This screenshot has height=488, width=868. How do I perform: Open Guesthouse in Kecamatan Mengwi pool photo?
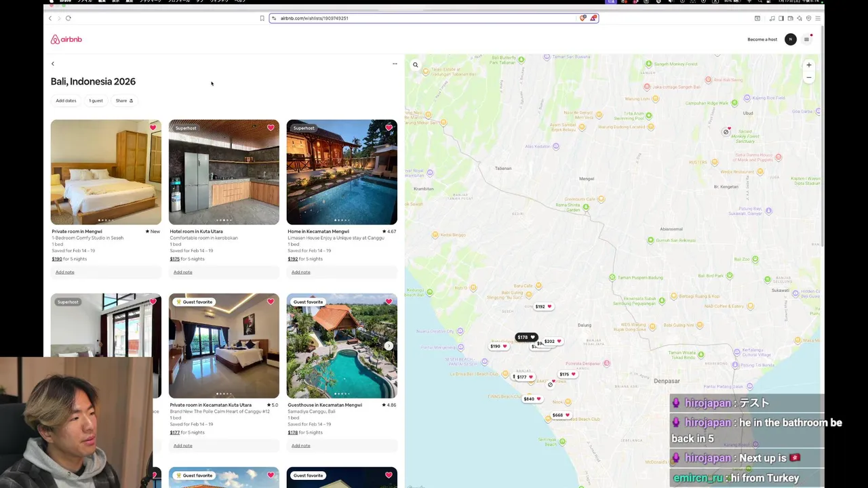pos(342,346)
